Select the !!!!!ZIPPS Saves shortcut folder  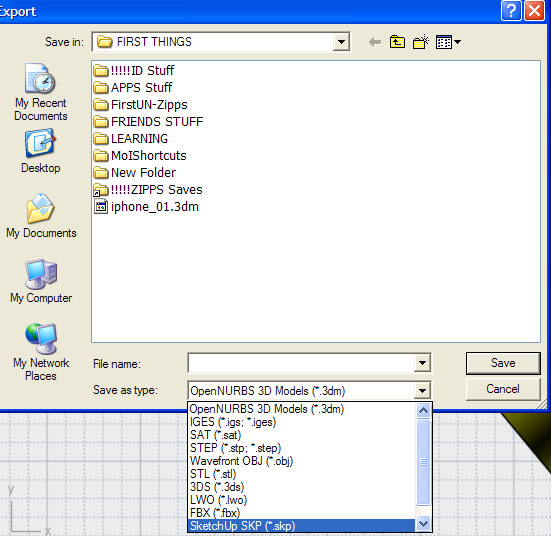click(148, 189)
